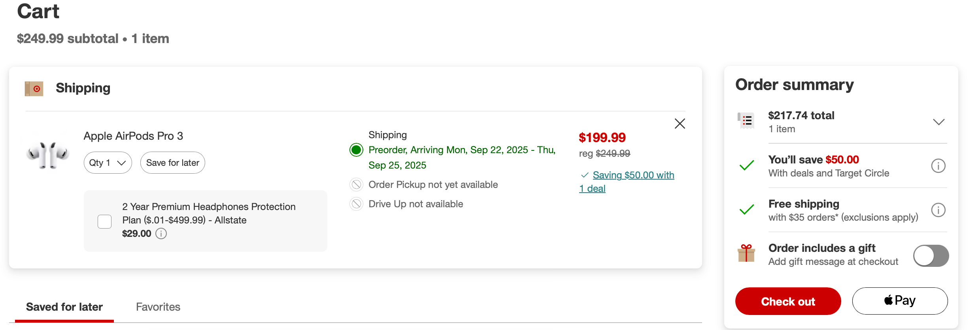Click the green savings checkmark icon
This screenshot has width=980, height=330.
pos(746,165)
